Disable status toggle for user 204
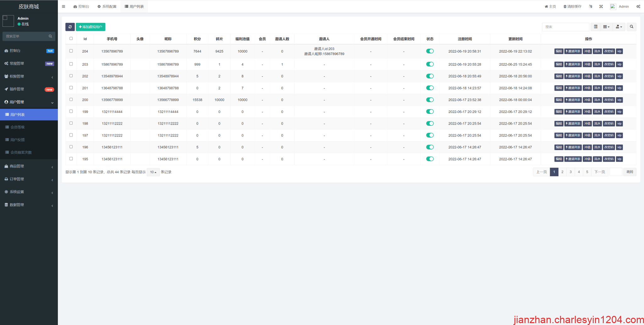Screen dimensions: 644x325 (430, 51)
